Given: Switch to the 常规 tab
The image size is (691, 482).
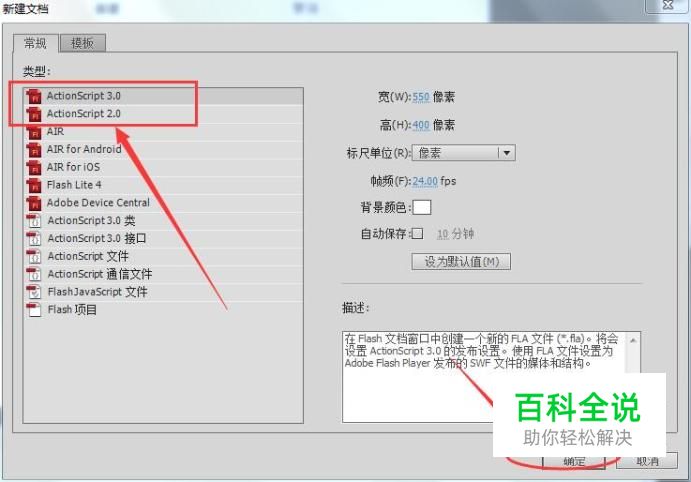Looking at the screenshot, I should 35,43.
